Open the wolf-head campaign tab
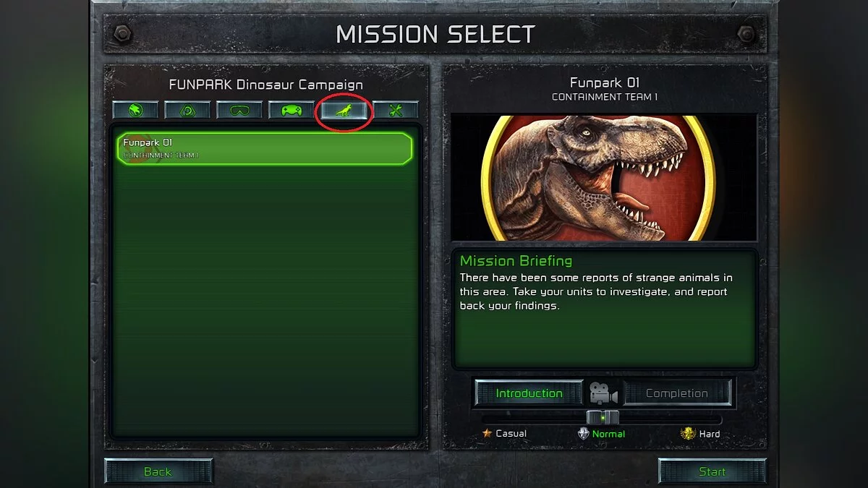This screenshot has width=868, height=488. (x=135, y=111)
